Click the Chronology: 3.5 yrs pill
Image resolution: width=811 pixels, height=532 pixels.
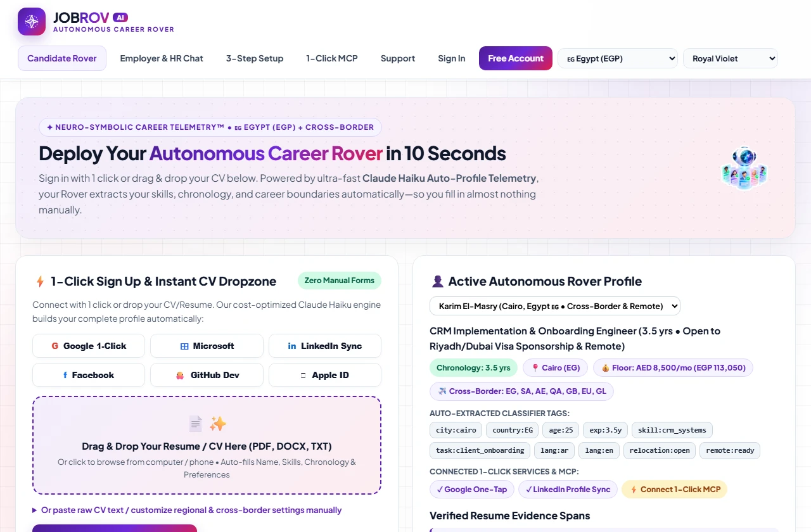473,368
